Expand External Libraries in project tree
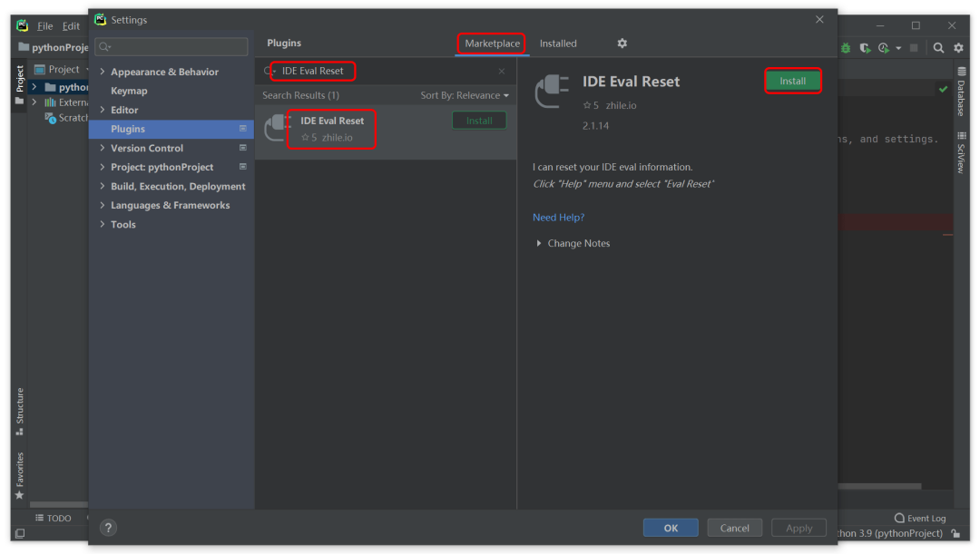Image resolution: width=980 pixels, height=554 pixels. (x=34, y=102)
